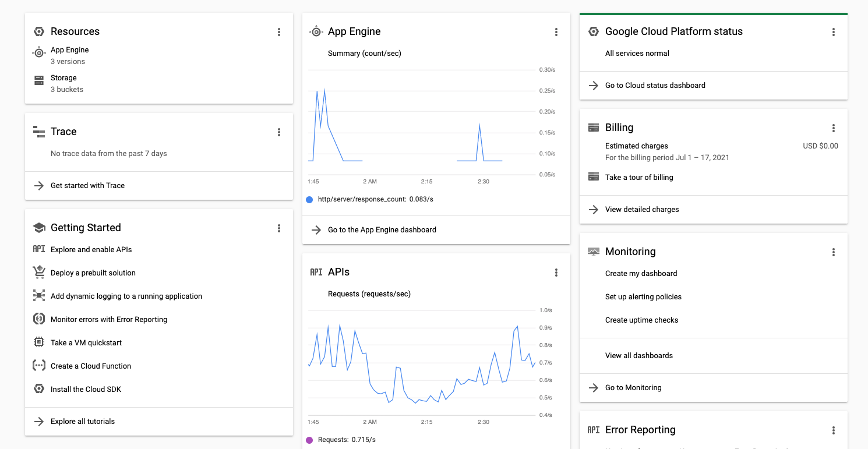The height and width of the screenshot is (449, 868).
Task: Open the APIs card three-dot menu
Action: (x=556, y=273)
